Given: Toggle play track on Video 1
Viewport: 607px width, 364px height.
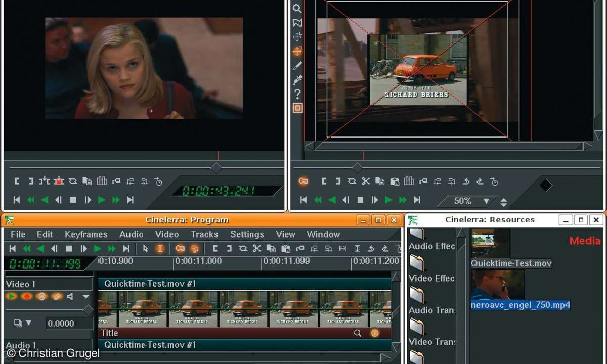Looking at the screenshot, I should click(x=12, y=297).
